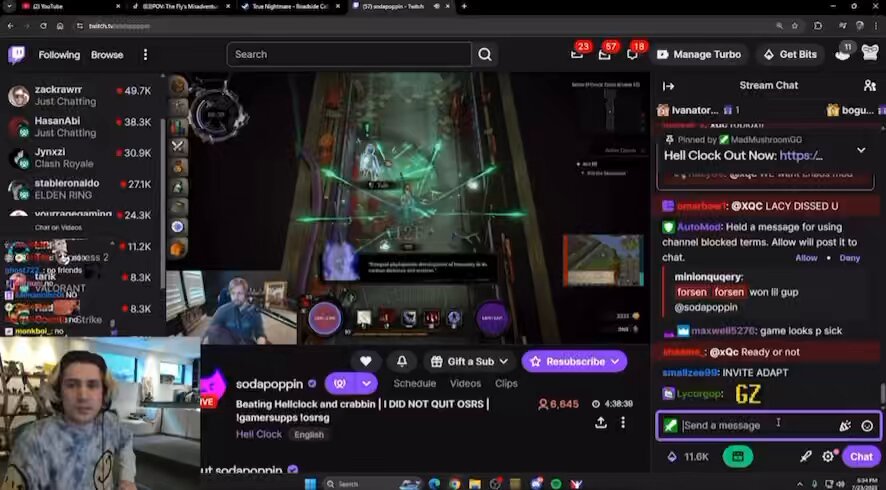886x490 pixels.
Task: Open the three-dot more options below the stream
Action: (623, 422)
